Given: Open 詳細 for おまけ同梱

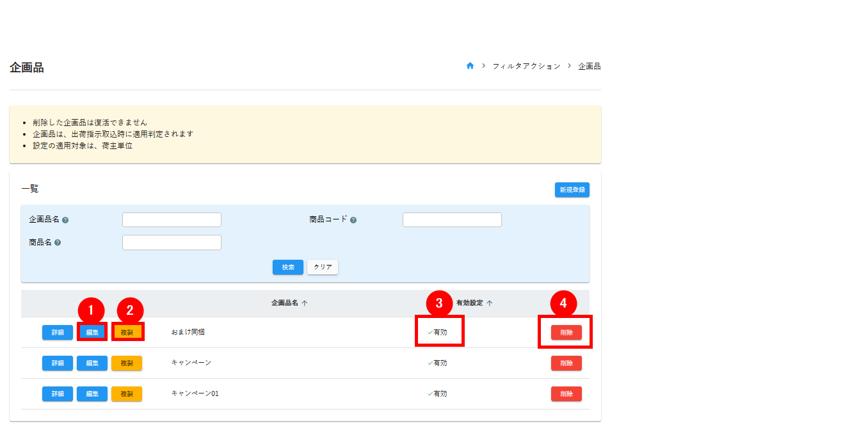Looking at the screenshot, I should tap(58, 333).
